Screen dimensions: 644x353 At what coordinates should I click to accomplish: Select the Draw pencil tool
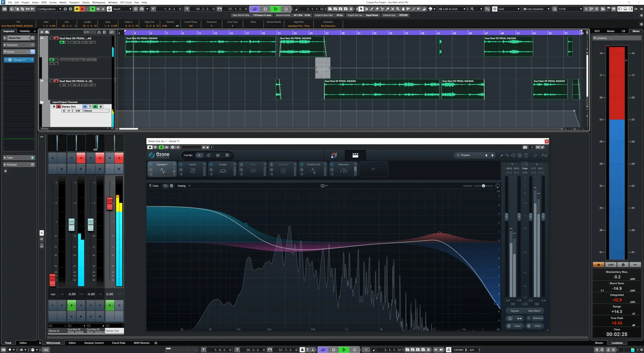coord(372,9)
